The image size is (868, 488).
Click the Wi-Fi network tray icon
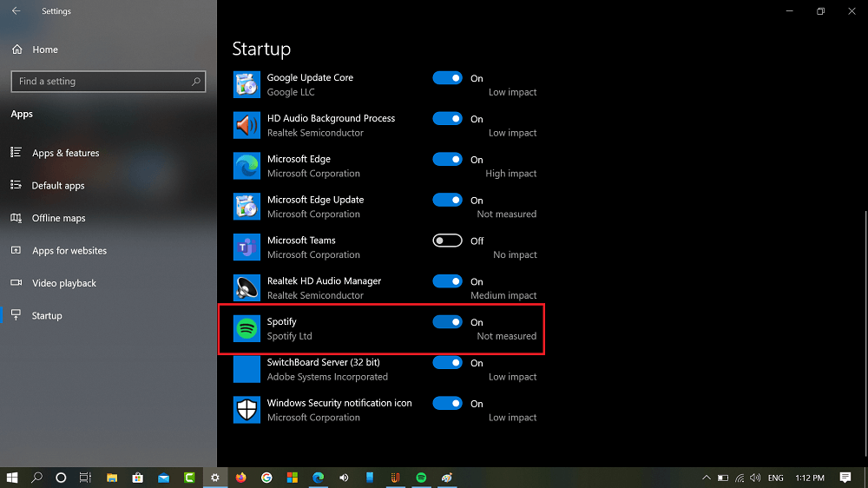(x=739, y=478)
